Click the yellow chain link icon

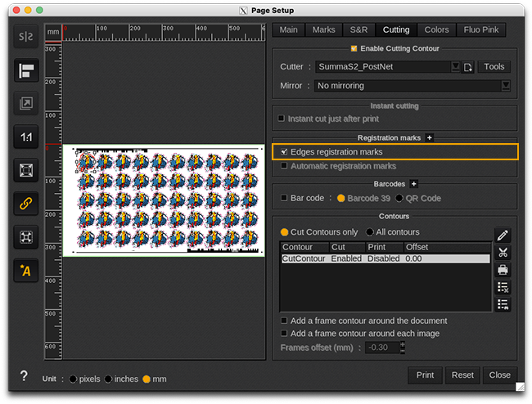pos(26,204)
